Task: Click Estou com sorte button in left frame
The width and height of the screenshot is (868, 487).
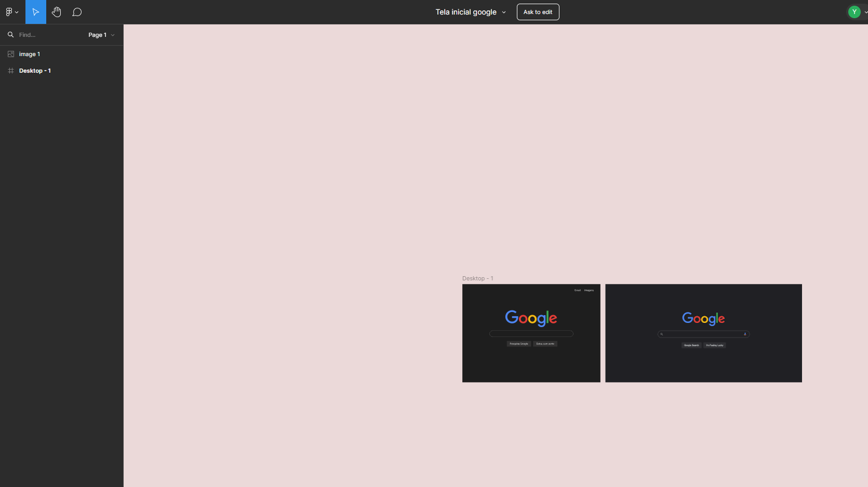Action: 545,344
